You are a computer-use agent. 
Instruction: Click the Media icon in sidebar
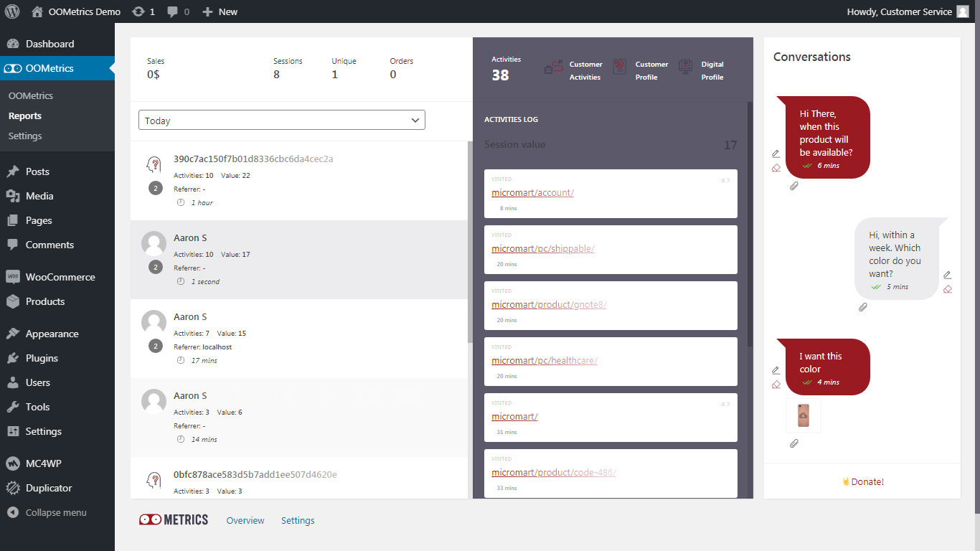pos(13,196)
